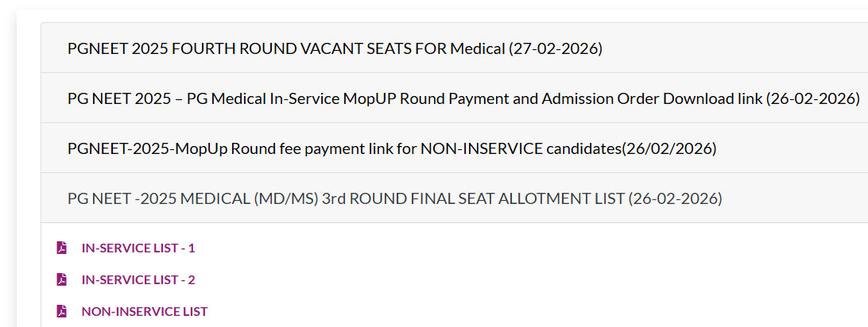Image resolution: width=868 pixels, height=327 pixels.
Task: Expand MopUp Round fee payment NON-INSERVICE section
Action: [392, 148]
